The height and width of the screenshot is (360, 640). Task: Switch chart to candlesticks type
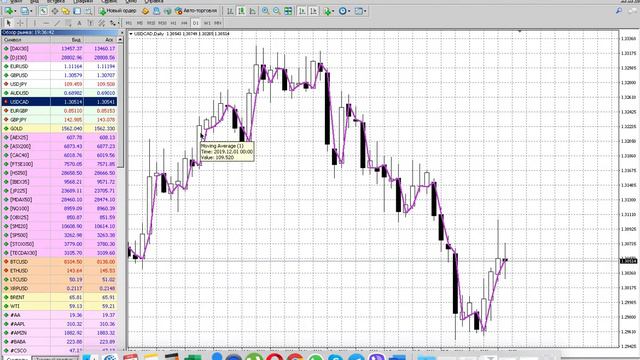tap(242, 11)
